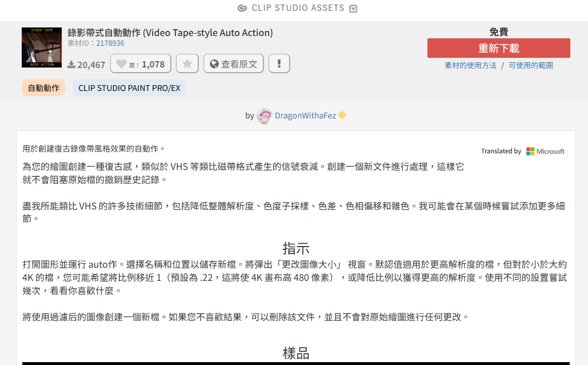Add to favorites with the star button

click(x=187, y=64)
